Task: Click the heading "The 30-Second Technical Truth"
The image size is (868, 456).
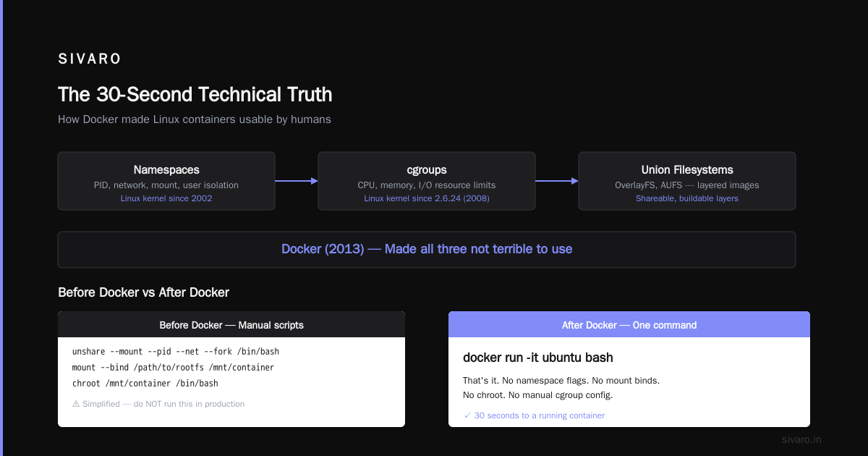Action: tap(195, 94)
